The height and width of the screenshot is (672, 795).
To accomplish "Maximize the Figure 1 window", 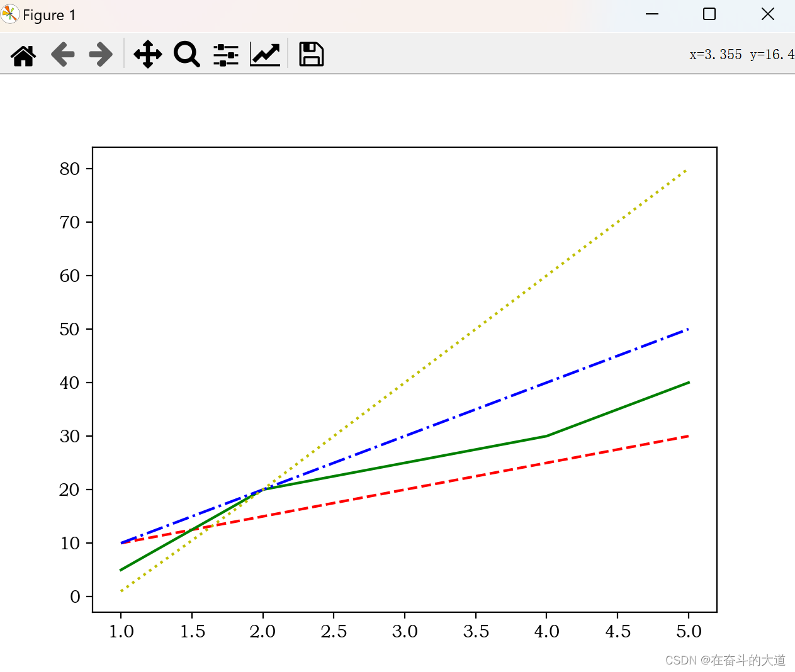I will tap(709, 14).
